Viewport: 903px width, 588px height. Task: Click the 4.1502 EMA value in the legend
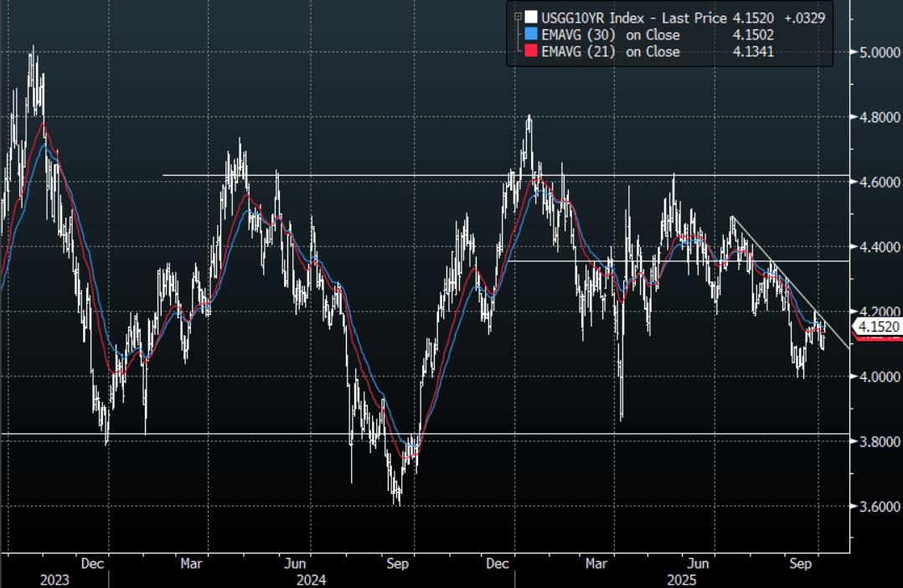(751, 35)
